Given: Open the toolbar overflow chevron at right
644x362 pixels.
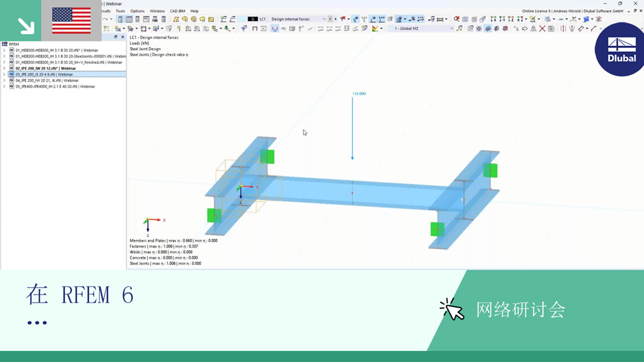Looking at the screenshot, I should pos(601,28).
